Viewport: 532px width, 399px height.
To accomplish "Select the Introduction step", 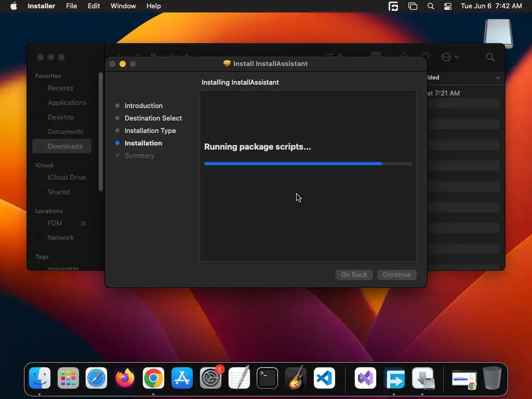I will [x=143, y=105].
